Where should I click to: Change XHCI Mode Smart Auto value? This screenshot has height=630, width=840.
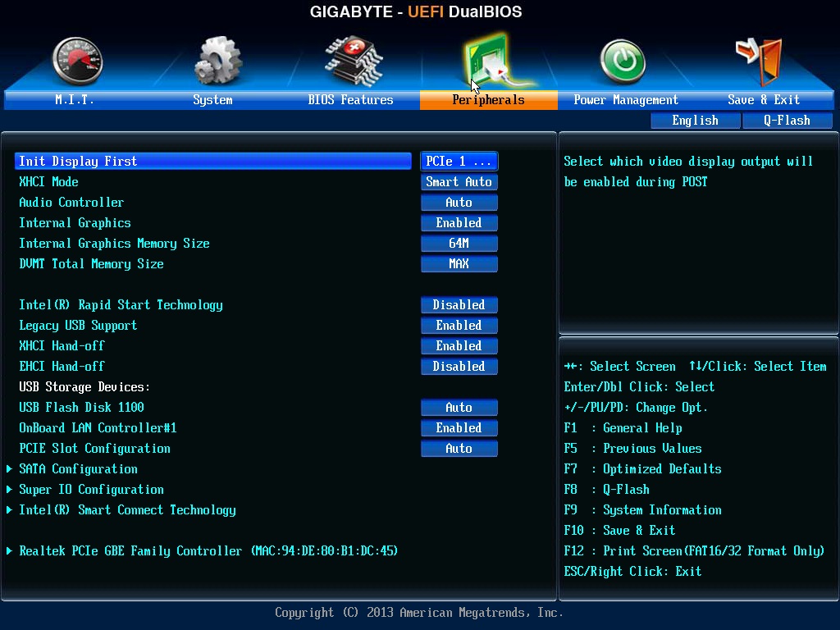tap(459, 181)
